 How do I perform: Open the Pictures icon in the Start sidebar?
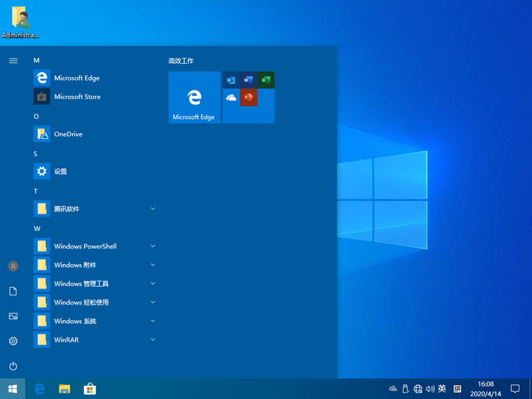(13, 316)
